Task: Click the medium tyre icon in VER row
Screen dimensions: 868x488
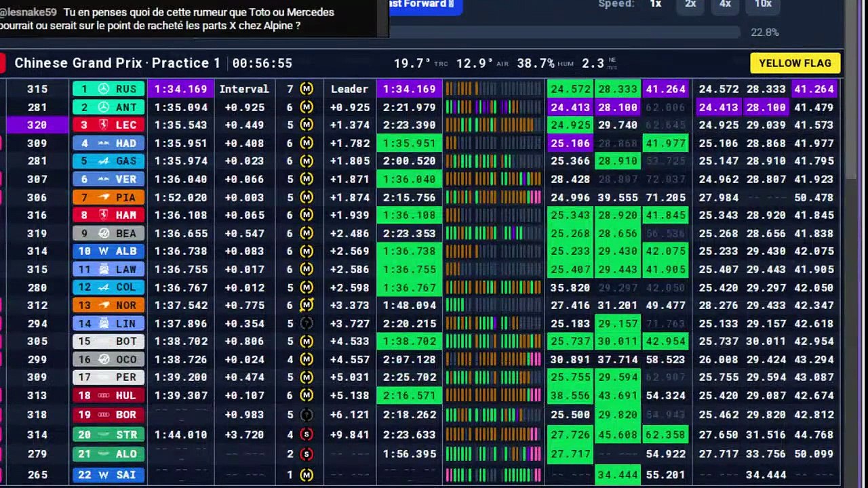Action: [x=307, y=179]
